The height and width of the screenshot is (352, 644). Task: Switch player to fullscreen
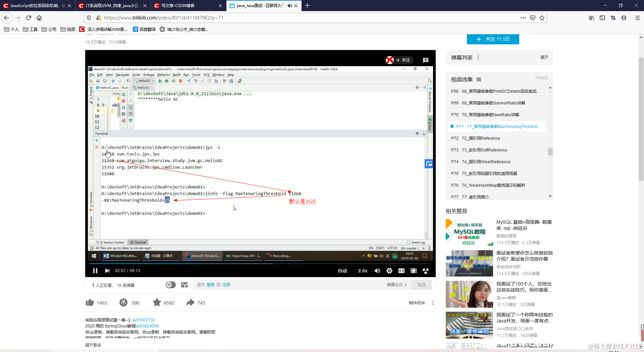coord(426,271)
